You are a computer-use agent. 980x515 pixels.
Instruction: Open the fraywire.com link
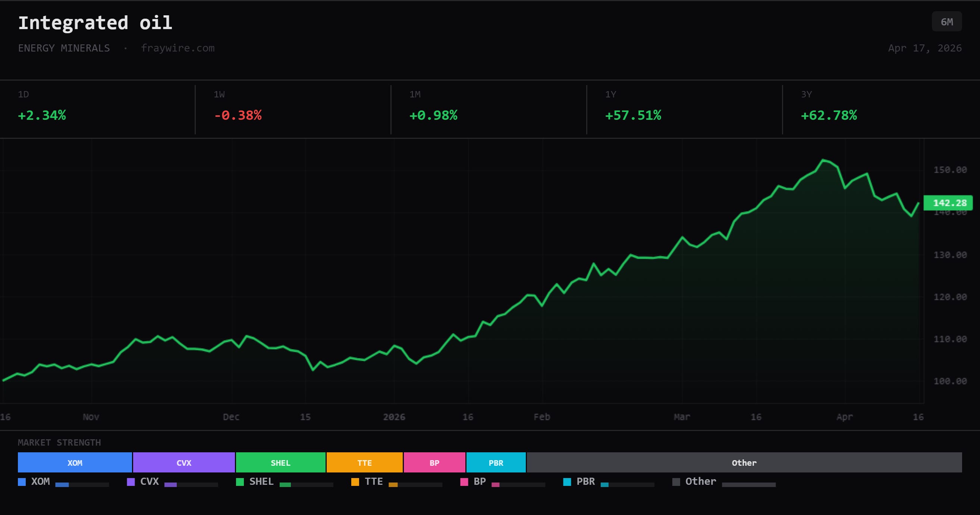click(178, 48)
